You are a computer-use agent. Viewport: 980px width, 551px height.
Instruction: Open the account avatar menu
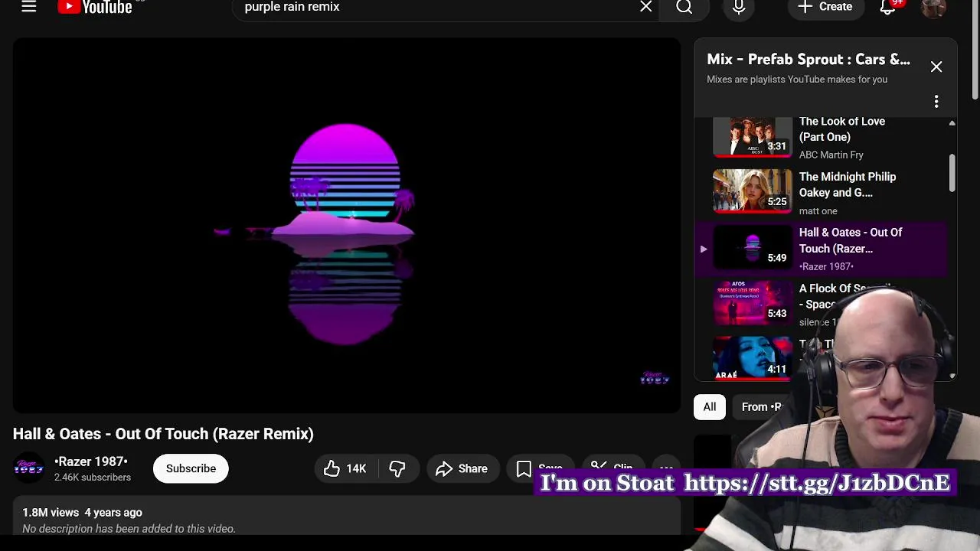click(x=933, y=7)
